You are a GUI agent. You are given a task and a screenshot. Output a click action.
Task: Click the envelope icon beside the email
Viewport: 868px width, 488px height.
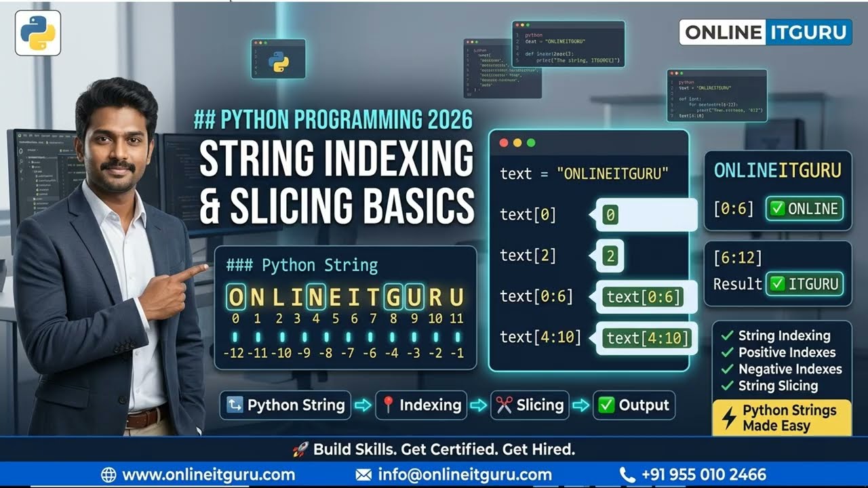(363, 474)
